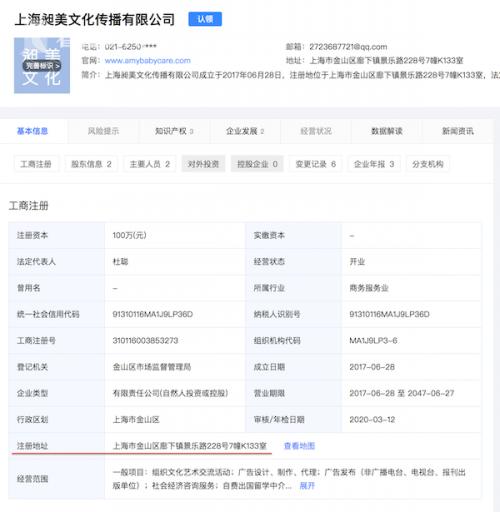The image size is (500, 512).
Task: Select the credit code 91310116MA1J9LP36D under 统一社会信用代码
Action: click(153, 314)
